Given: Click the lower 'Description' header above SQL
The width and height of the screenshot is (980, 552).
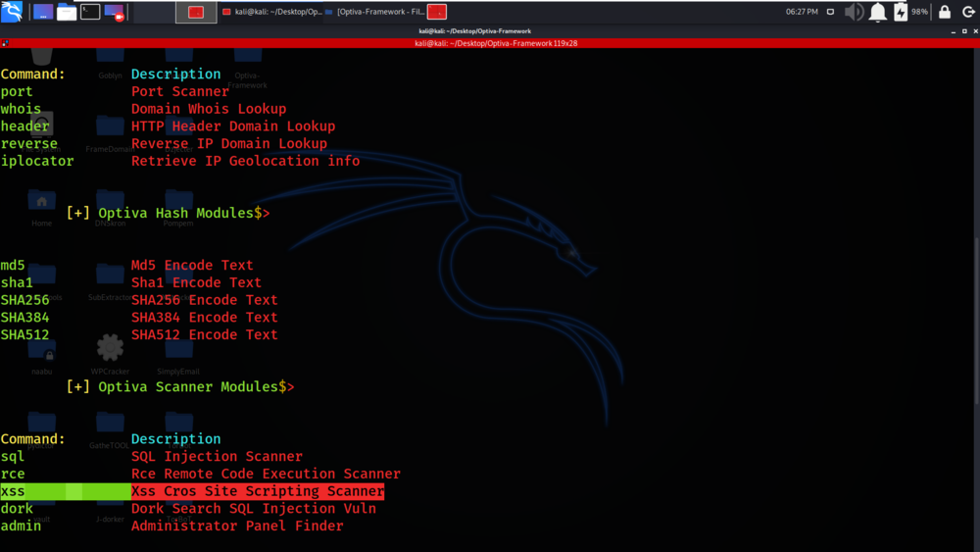Looking at the screenshot, I should (175, 439).
